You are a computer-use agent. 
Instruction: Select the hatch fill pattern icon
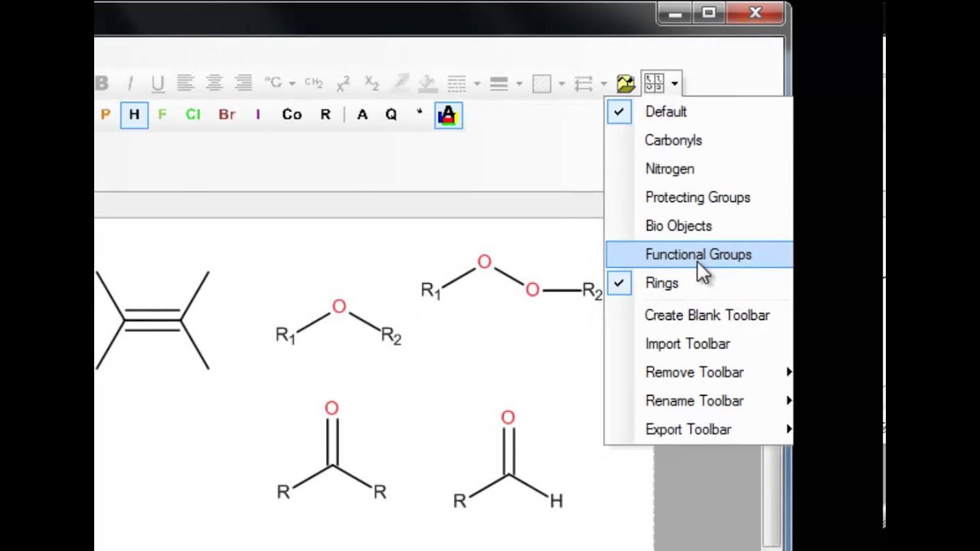pyautogui.click(x=541, y=83)
